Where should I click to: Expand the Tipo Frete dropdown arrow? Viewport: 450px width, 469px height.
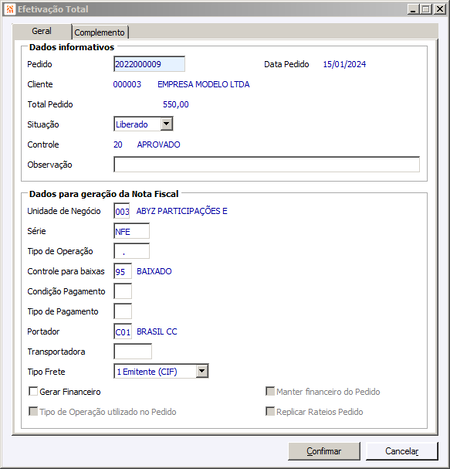202,371
